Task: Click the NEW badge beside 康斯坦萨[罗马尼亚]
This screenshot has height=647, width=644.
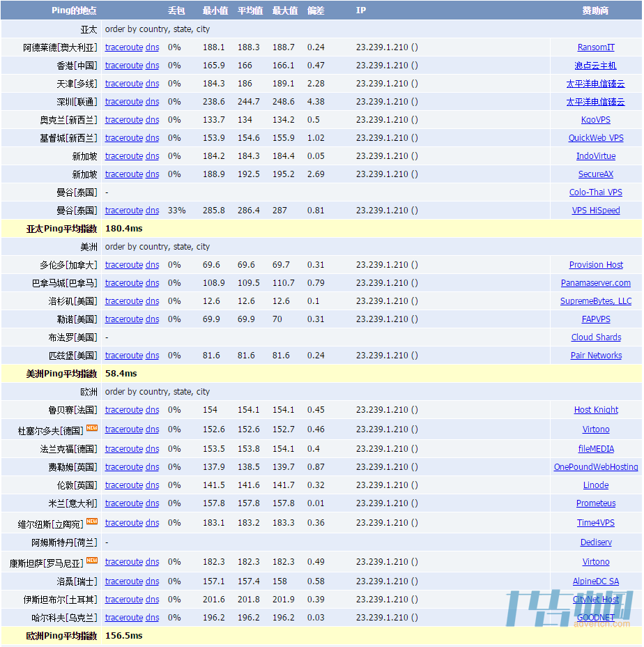Action: coord(91,560)
